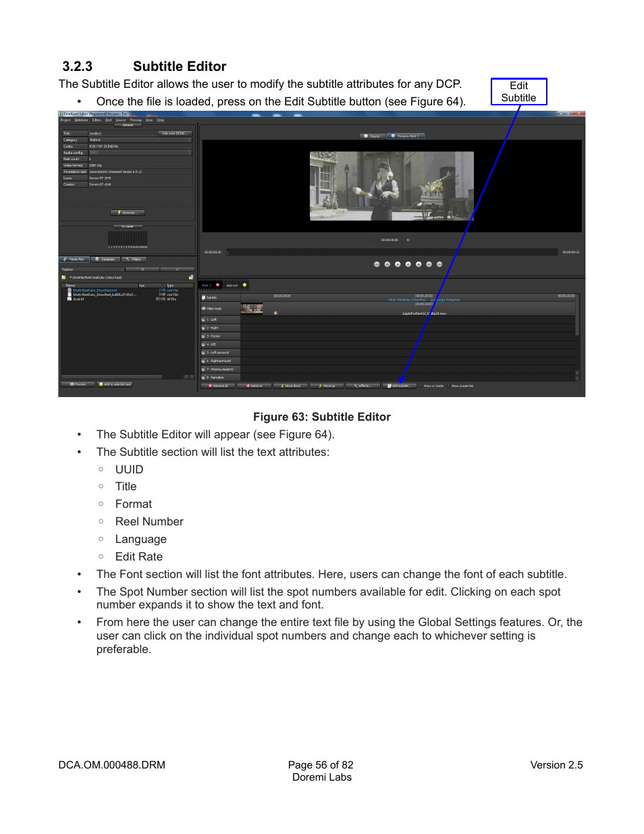The width and height of the screenshot is (644, 834).
Task: Open the View menu
Action: point(149,120)
